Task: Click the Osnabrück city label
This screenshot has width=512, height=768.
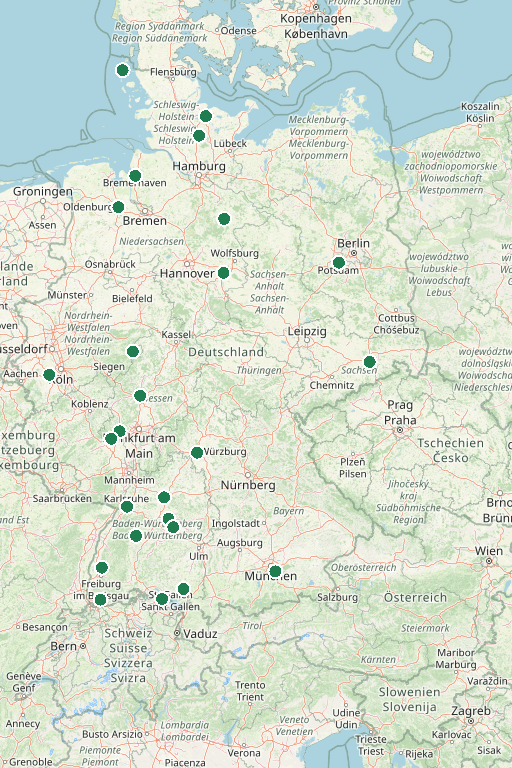Action: (x=110, y=264)
